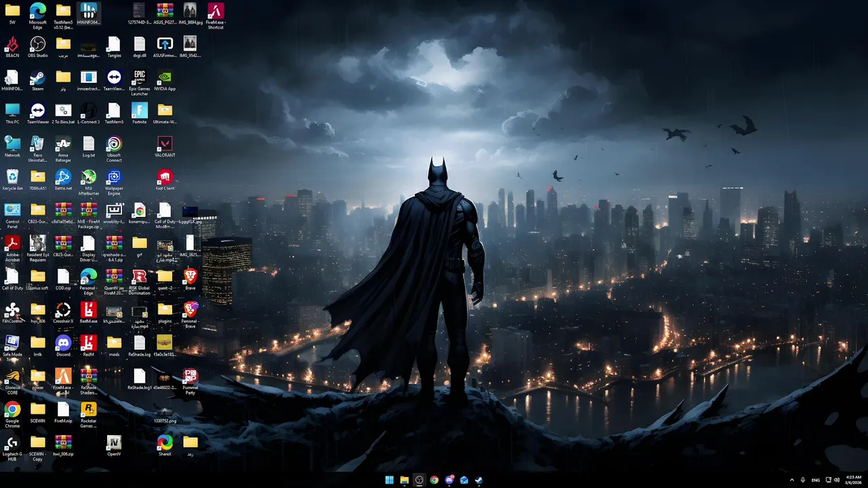The height and width of the screenshot is (488, 868).
Task: Select the IMG_9894.jpg thumbnail
Action: pos(191,15)
